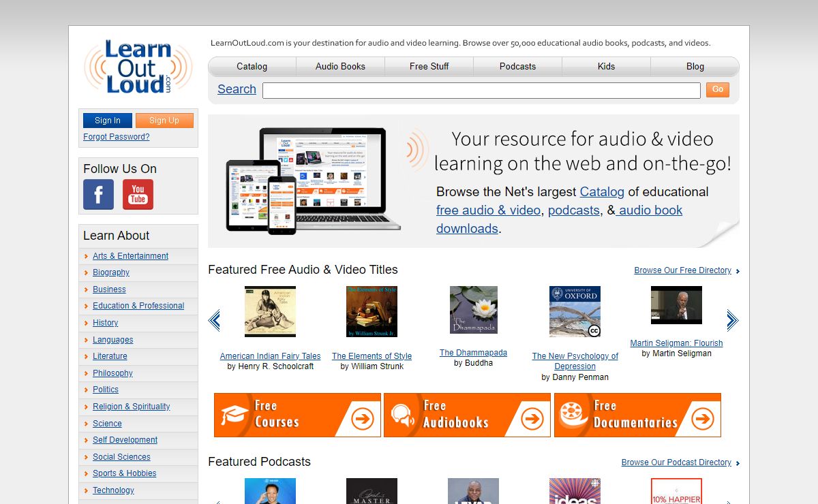Open The Elements of Style title link

click(372, 356)
